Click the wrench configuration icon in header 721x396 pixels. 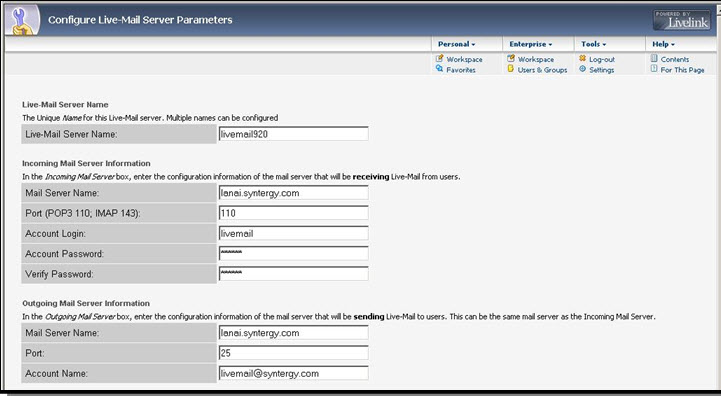(22, 21)
